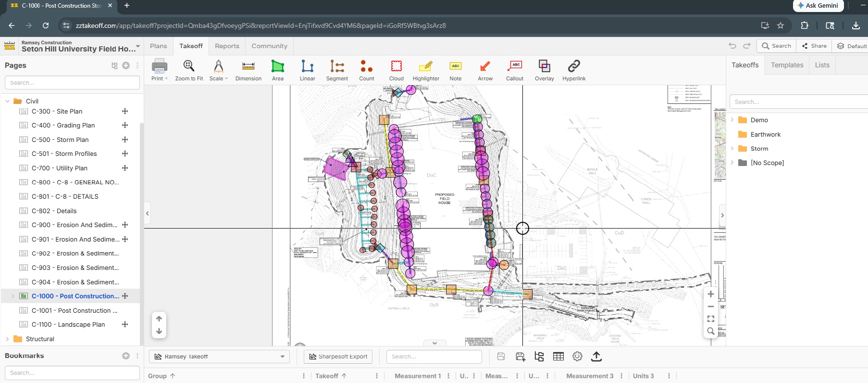
Task: Open C-500 - Storm Plan page
Action: point(60,140)
